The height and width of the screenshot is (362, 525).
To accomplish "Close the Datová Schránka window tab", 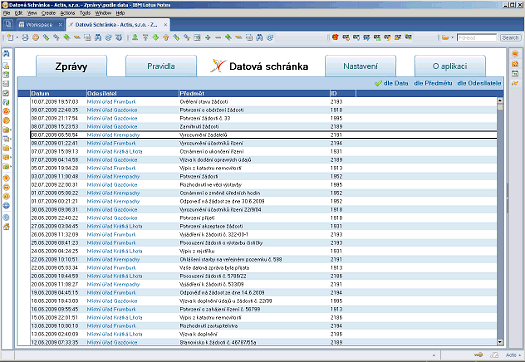I will point(165,25).
